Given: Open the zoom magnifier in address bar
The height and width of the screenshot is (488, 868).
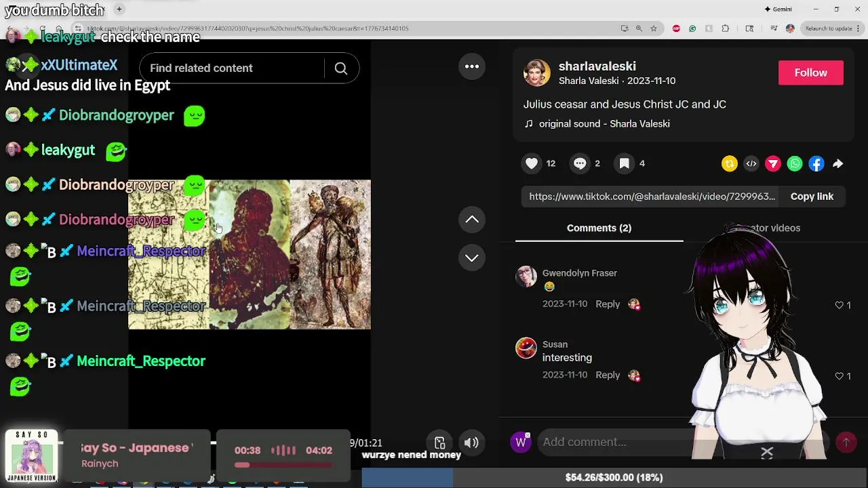Looking at the screenshot, I should [639, 28].
